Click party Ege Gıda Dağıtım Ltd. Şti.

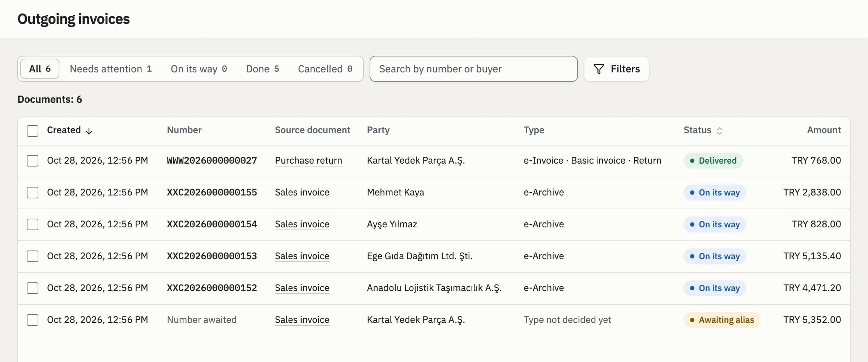click(420, 256)
